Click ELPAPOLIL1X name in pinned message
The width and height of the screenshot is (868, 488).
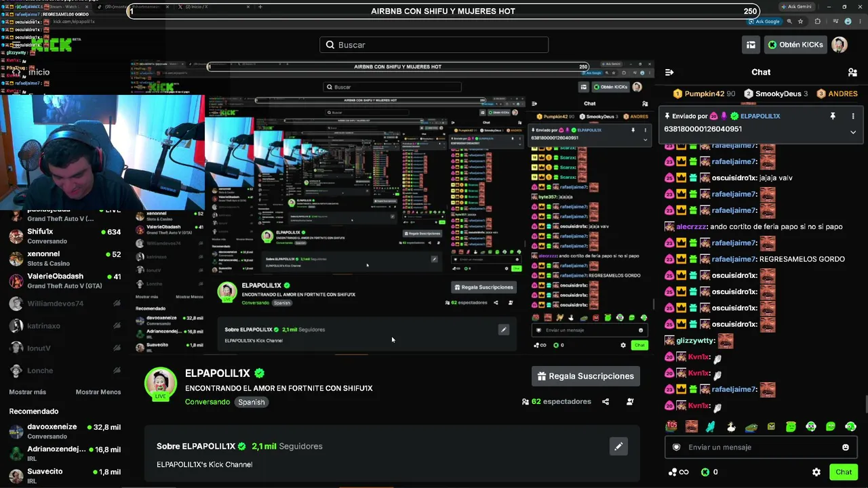click(x=760, y=116)
